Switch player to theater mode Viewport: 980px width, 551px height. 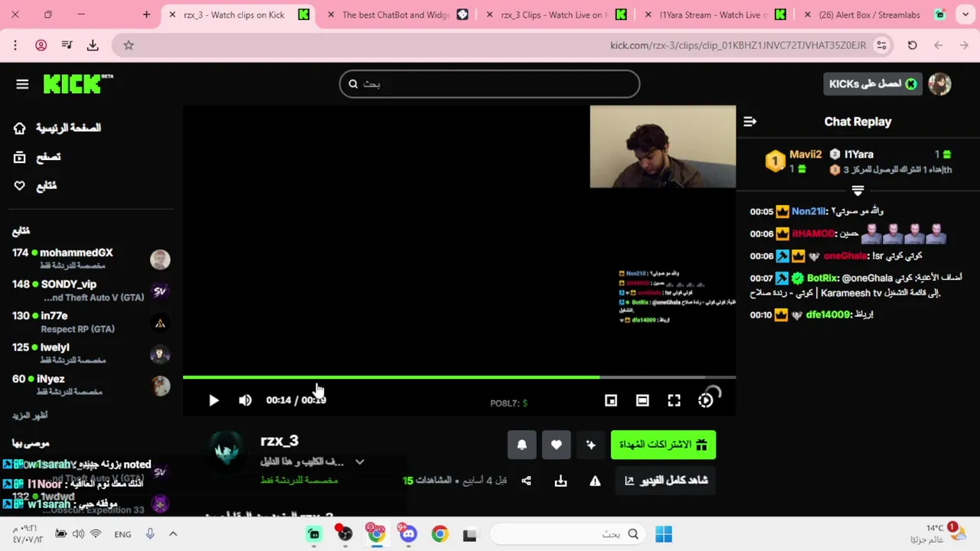(x=642, y=400)
